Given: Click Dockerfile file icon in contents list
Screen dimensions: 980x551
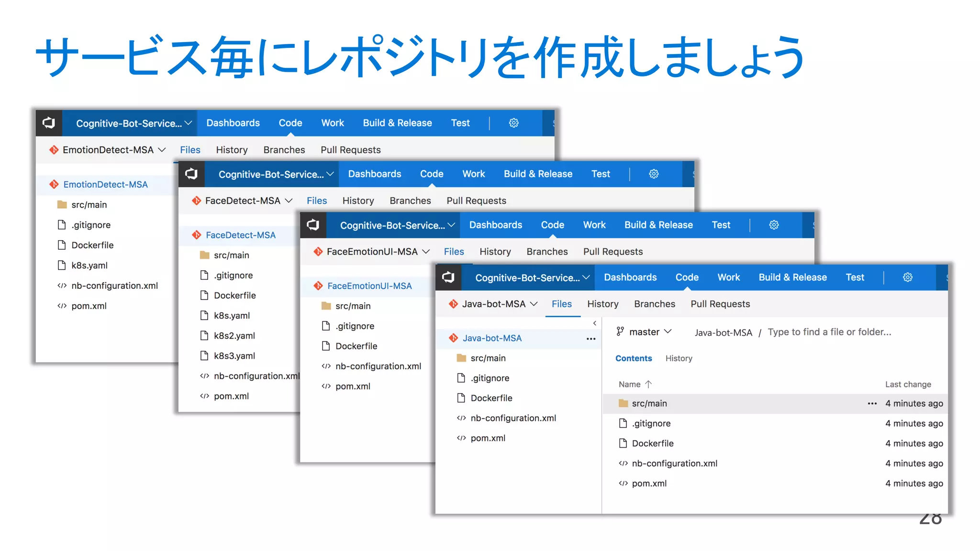Looking at the screenshot, I should coord(623,443).
